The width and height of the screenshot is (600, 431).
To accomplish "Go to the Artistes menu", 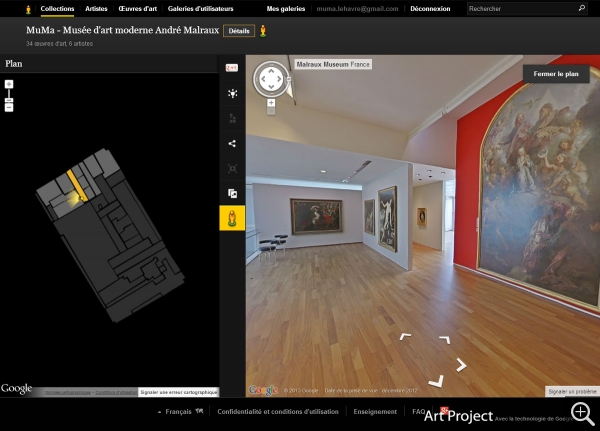I will click(96, 8).
